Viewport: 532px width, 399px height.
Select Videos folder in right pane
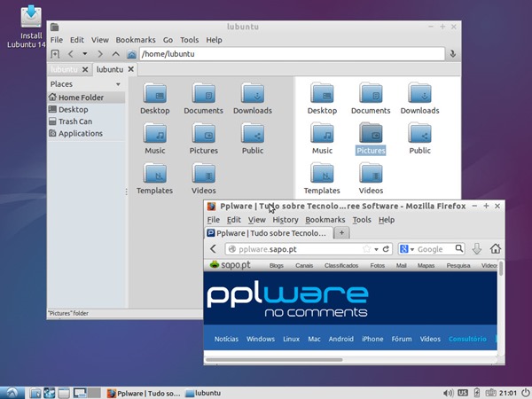coord(371,178)
